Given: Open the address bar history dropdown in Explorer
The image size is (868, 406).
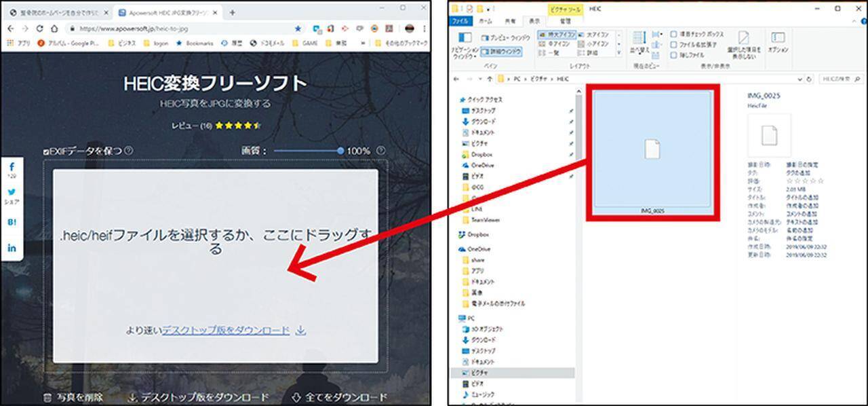Looking at the screenshot, I should 800,79.
